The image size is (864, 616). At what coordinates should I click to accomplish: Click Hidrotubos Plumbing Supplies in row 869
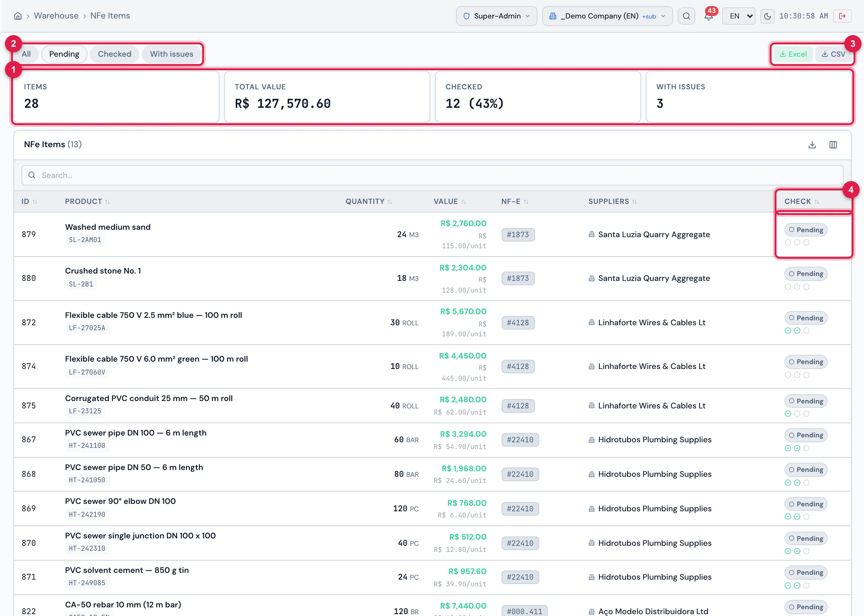(x=654, y=509)
